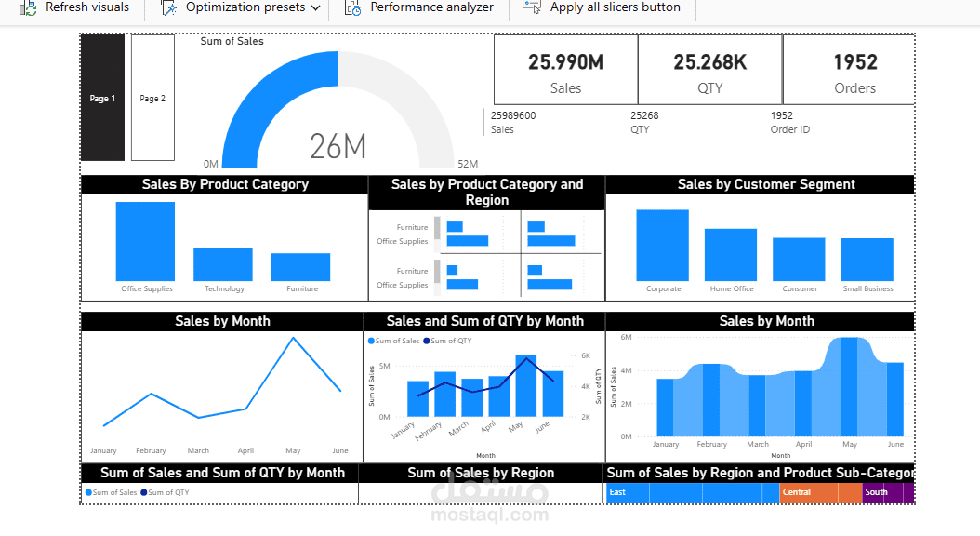This screenshot has width=980, height=536.
Task: Click the Sales by Customer Segment title
Action: click(x=766, y=184)
